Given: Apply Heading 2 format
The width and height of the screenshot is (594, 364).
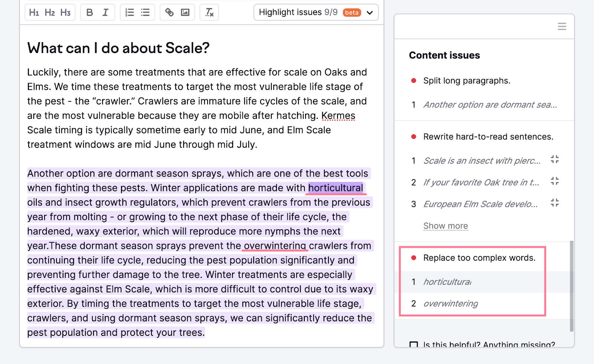Looking at the screenshot, I should (x=50, y=13).
